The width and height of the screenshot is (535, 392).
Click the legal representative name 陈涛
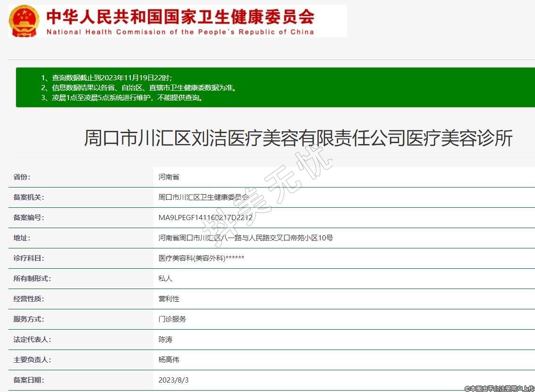tap(165, 340)
